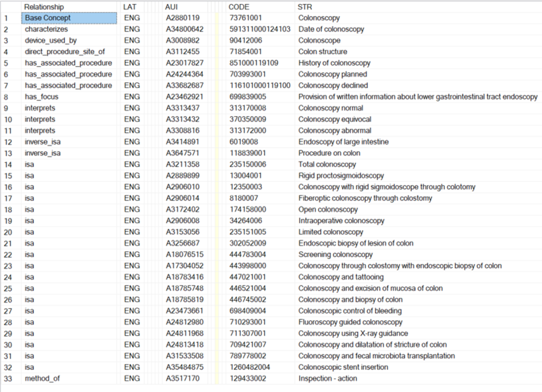Select the LAT column header
Image resolution: width=542 pixels, height=392 pixels.
click(x=128, y=7)
